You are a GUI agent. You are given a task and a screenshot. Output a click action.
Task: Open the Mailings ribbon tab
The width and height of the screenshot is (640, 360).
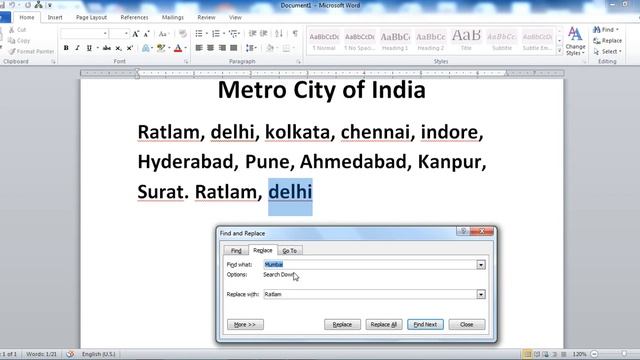(173, 18)
